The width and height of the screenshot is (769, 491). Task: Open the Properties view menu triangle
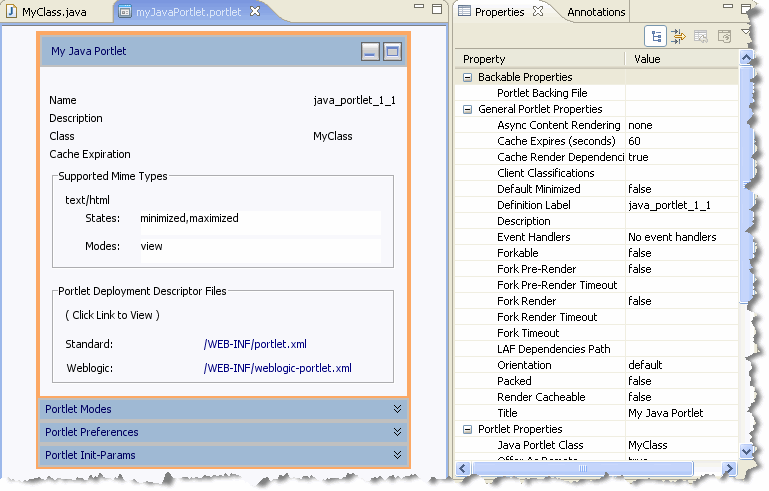(745, 32)
